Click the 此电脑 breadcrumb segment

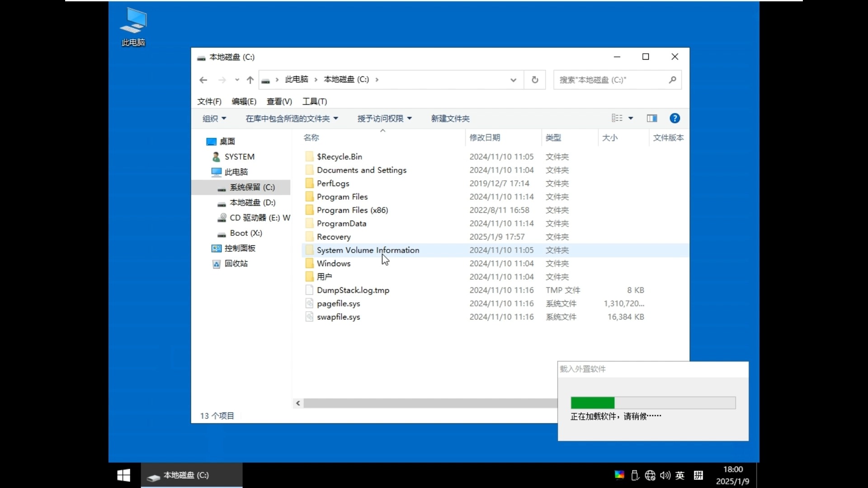click(297, 80)
